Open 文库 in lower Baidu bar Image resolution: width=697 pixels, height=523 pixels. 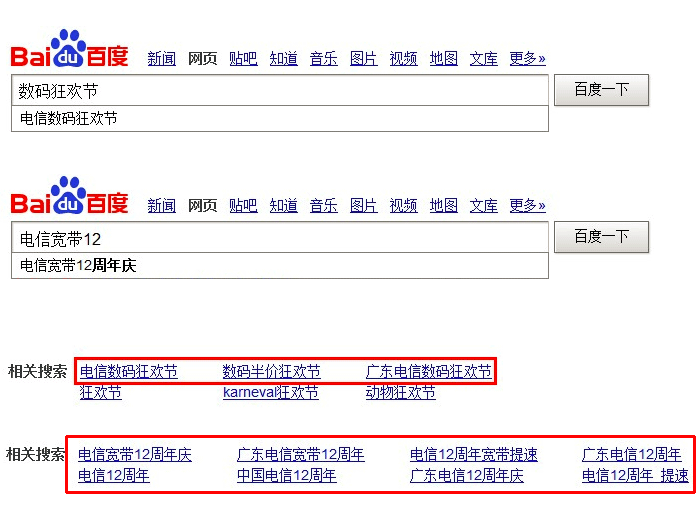[484, 206]
